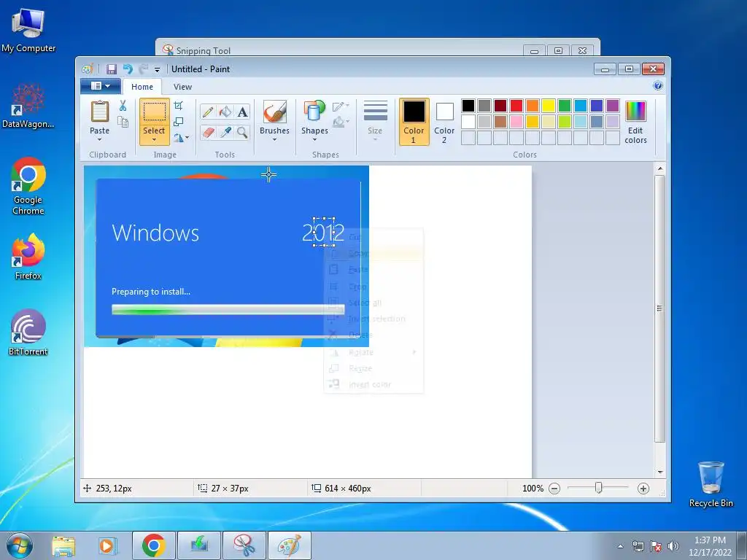Expand the Paste dropdown arrow
Viewport: 747px width, 560px height.
click(99, 139)
